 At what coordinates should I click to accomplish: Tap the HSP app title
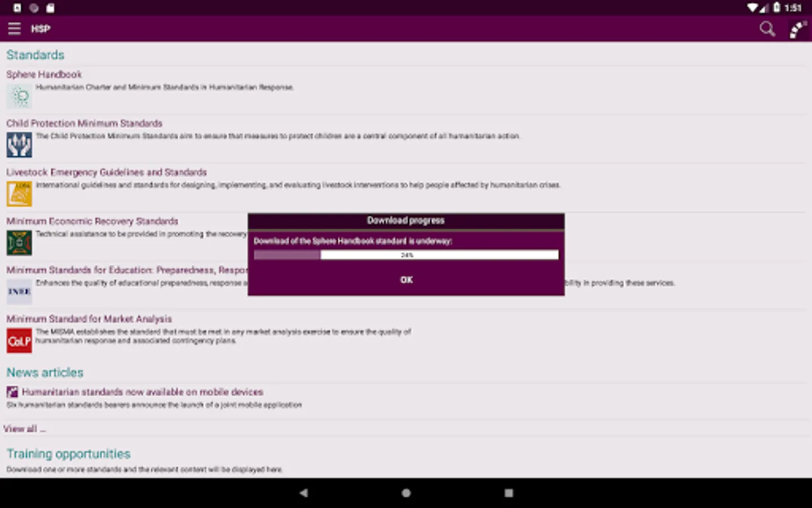[41, 29]
